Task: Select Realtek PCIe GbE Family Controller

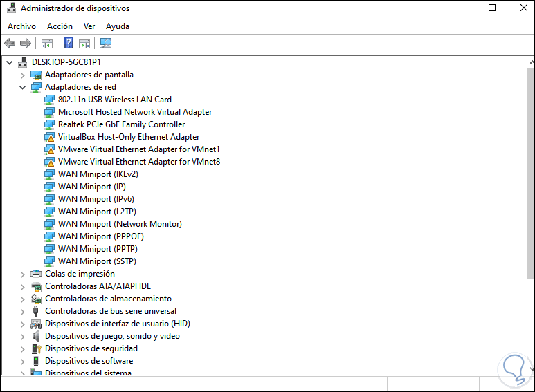Action: tap(122, 124)
